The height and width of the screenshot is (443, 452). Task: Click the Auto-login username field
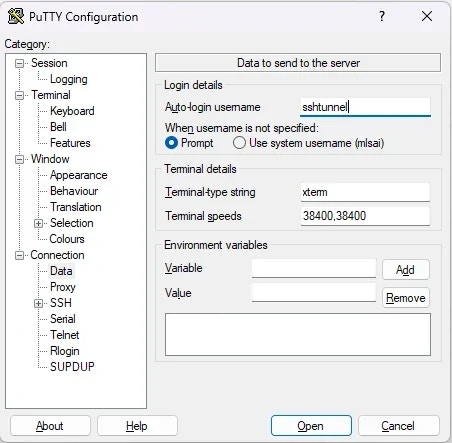click(x=365, y=107)
